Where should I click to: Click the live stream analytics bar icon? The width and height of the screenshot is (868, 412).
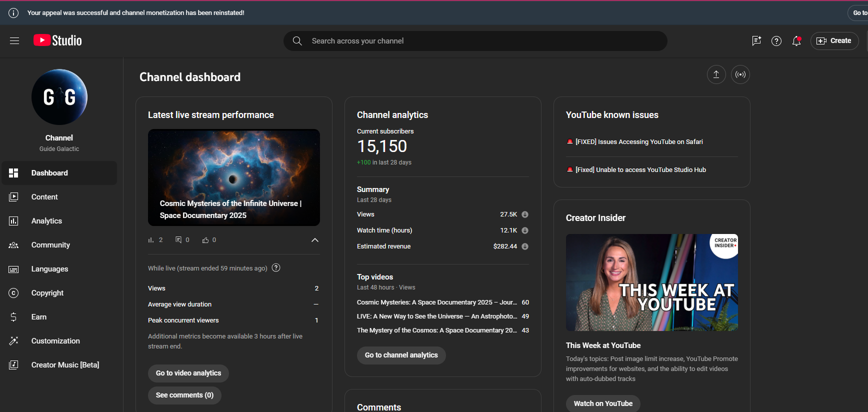pos(151,240)
